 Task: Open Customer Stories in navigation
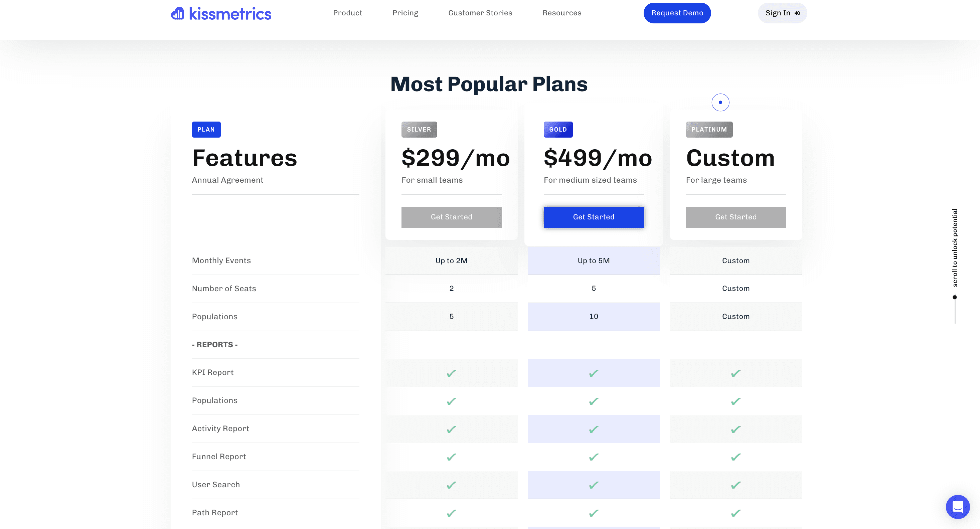pos(480,13)
